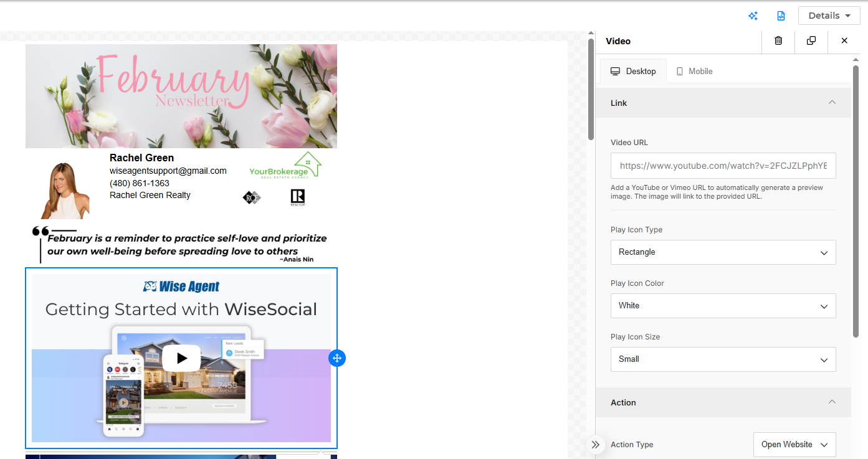Screen dimensions: 868x459
Task: Duplicate the video block with copy icon
Action: (x=811, y=40)
